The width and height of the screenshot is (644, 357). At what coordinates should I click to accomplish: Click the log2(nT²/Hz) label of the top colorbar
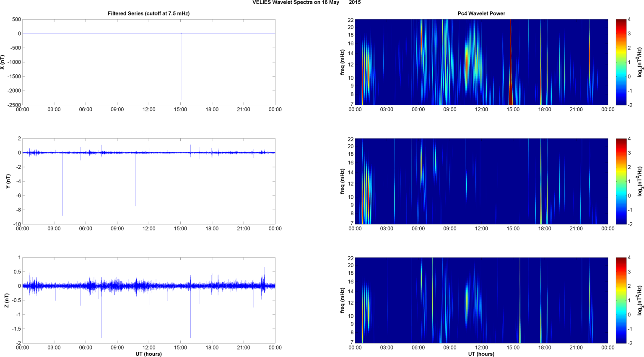(x=640, y=62)
